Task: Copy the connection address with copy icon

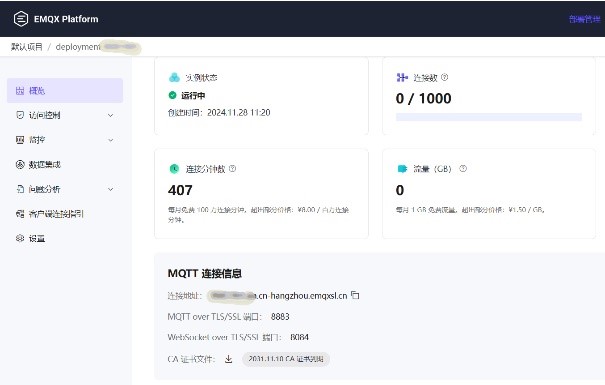Action: coord(355,296)
